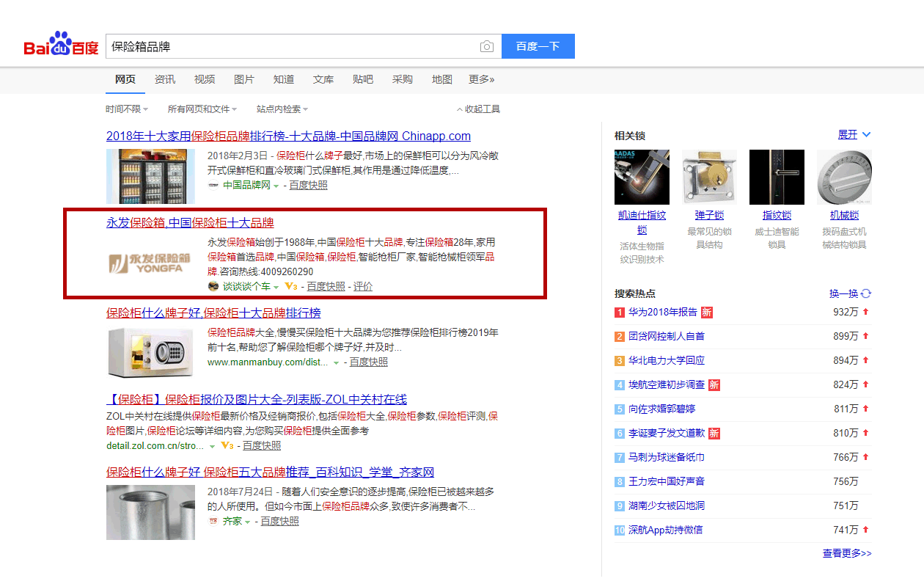This screenshot has width=924, height=584.
Task: Open 2018年十大家用保险柜品牌排行榜 result
Action: 288,136
